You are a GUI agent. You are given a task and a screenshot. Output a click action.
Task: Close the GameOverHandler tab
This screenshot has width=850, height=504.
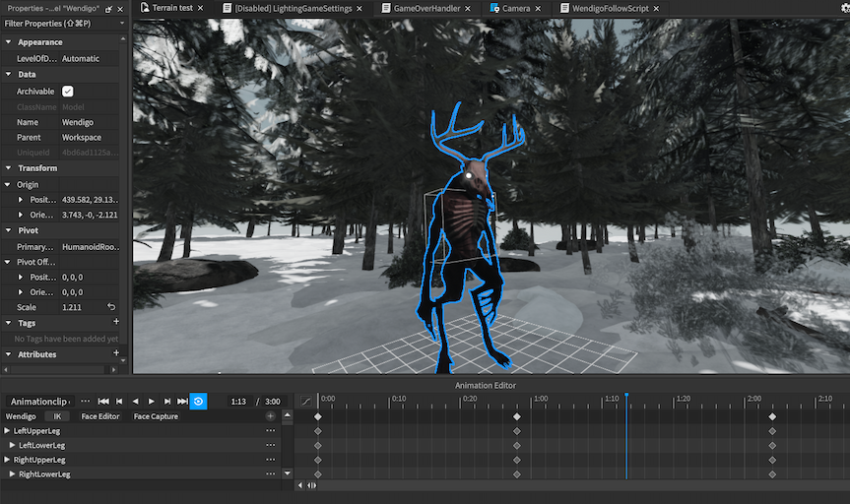[468, 9]
